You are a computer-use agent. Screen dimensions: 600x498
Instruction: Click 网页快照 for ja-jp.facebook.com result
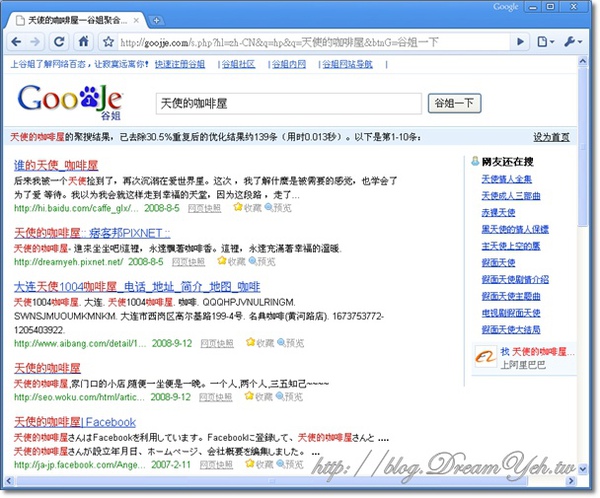point(216,465)
